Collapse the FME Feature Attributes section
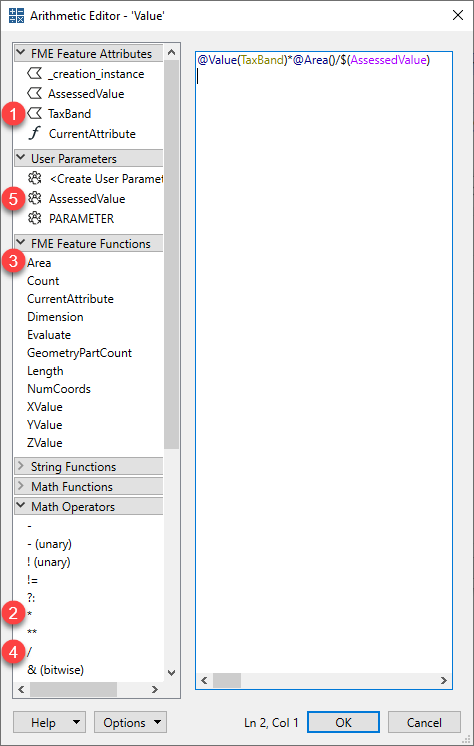 [21, 53]
